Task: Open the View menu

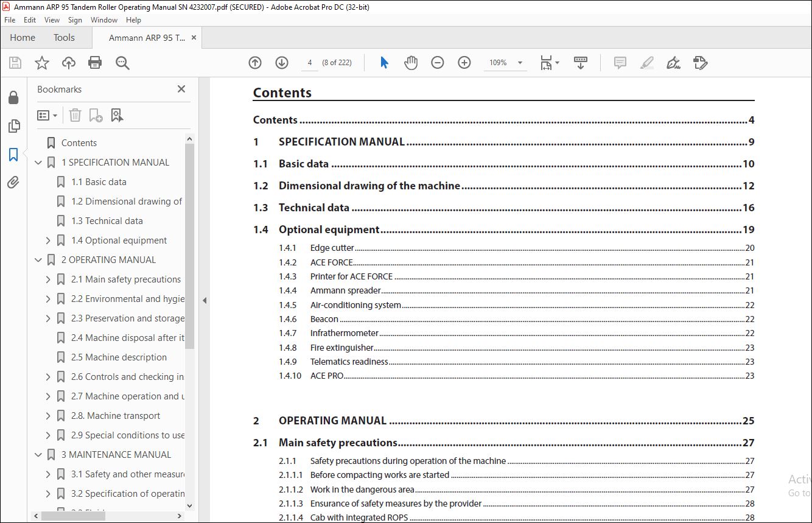Action: 52,20
